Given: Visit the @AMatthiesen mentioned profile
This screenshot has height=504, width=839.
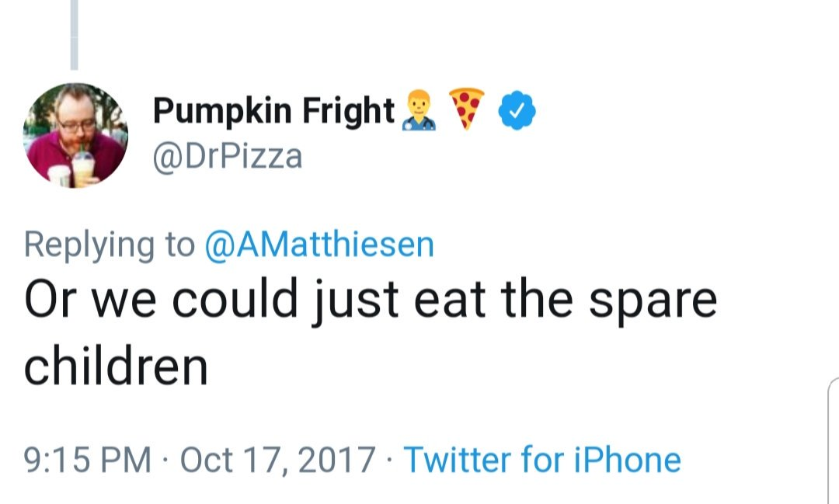Looking at the screenshot, I should pos(319,244).
